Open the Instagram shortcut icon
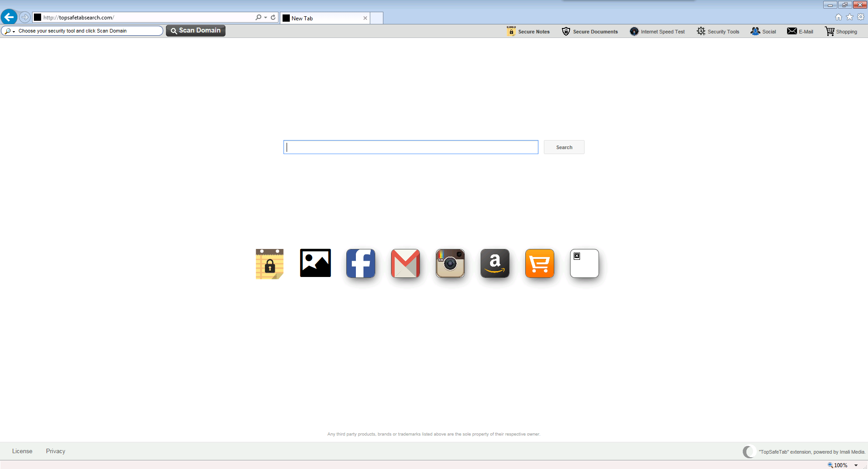This screenshot has width=868, height=469. point(450,263)
